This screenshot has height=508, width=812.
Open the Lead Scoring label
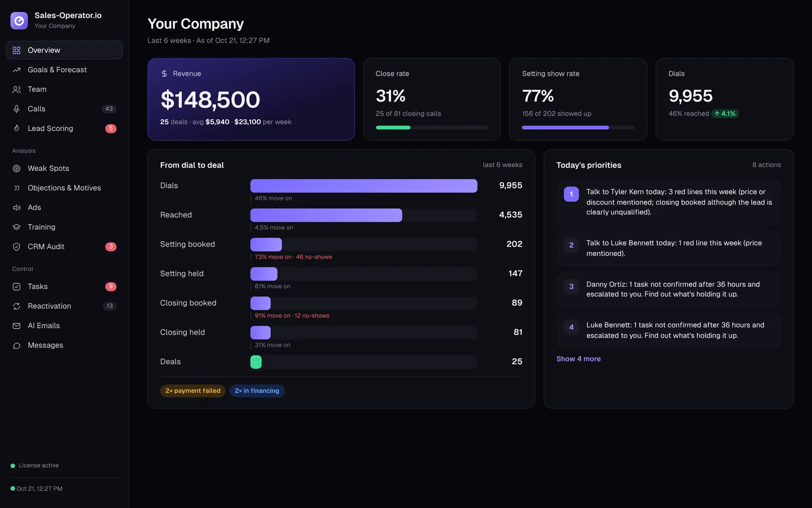pyautogui.click(x=50, y=128)
